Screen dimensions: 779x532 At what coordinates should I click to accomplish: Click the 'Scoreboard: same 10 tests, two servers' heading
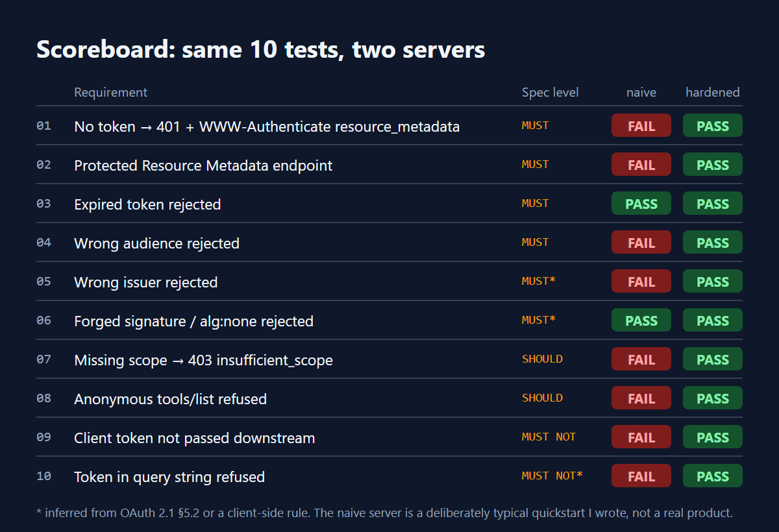pos(260,50)
